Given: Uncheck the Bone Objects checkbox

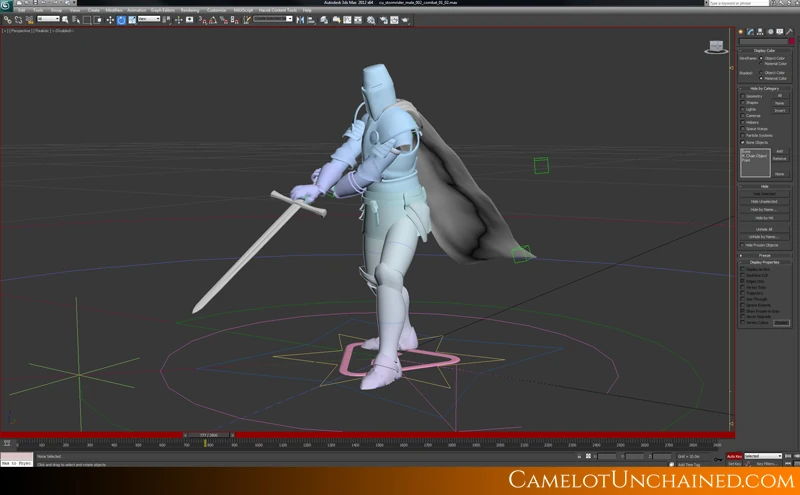Looking at the screenshot, I should coord(742,142).
